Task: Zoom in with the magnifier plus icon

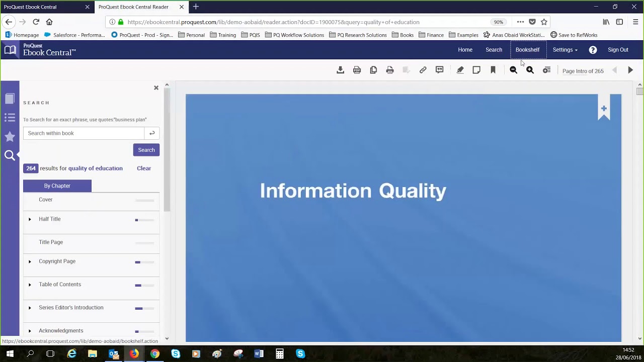Action: 530,70
